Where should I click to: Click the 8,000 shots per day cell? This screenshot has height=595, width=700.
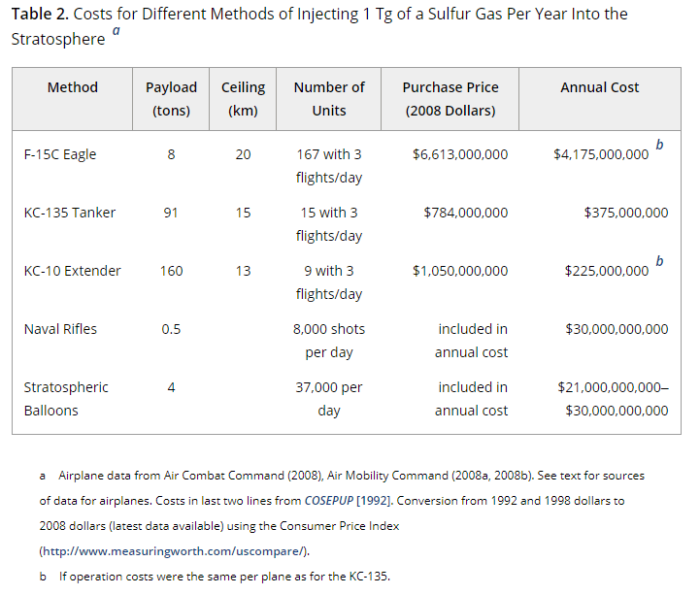coord(329,340)
